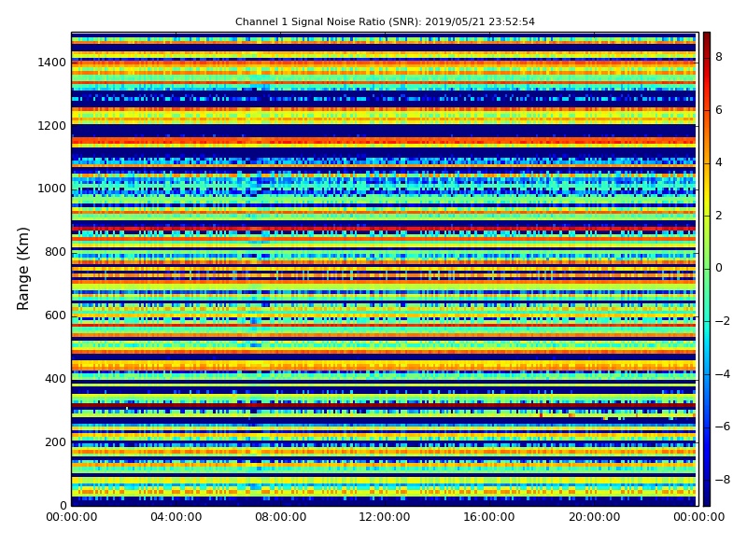The height and width of the screenshot is (560, 747).
Task: Click the 1000 range tick label
Action: [52, 189]
